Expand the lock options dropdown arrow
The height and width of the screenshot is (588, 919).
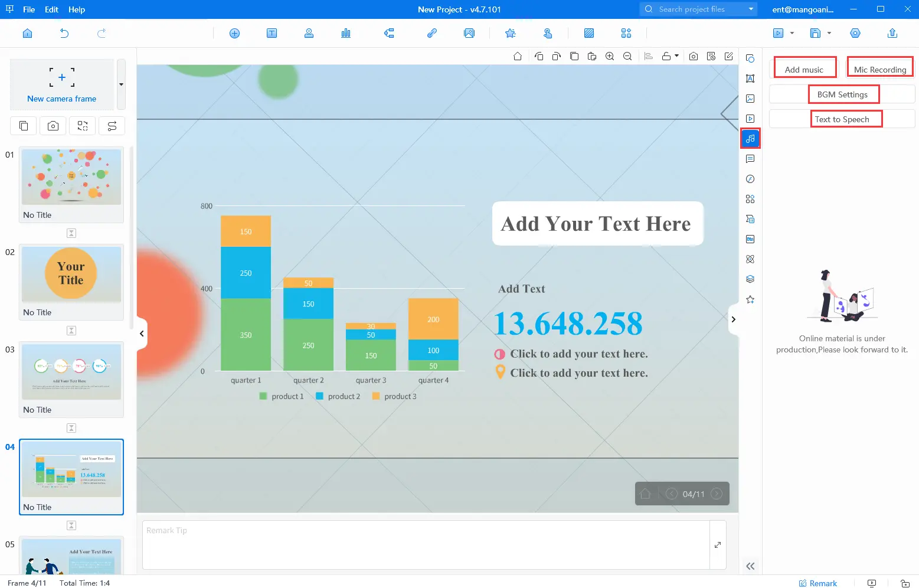tap(676, 56)
